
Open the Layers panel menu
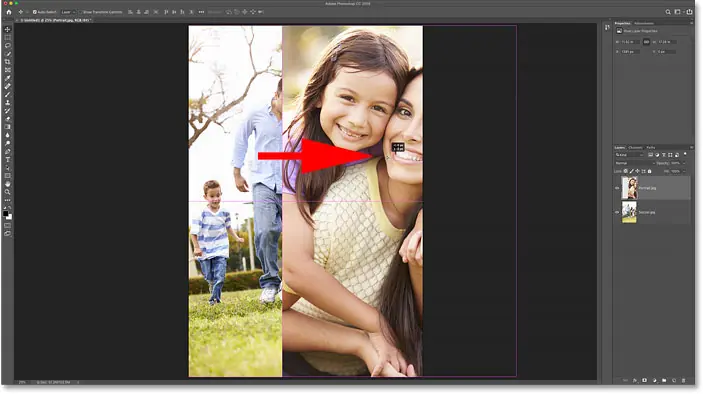point(691,147)
